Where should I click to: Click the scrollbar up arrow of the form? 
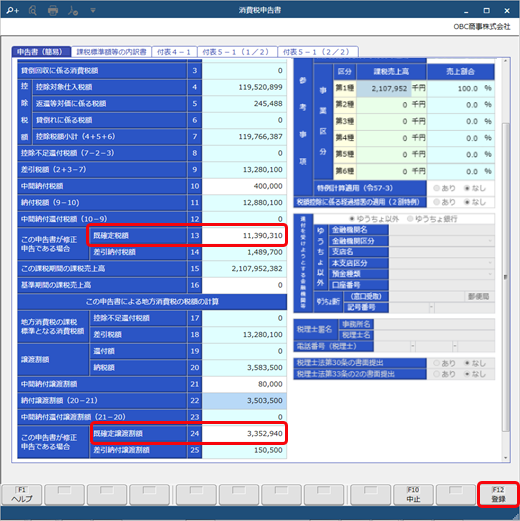click(x=506, y=61)
